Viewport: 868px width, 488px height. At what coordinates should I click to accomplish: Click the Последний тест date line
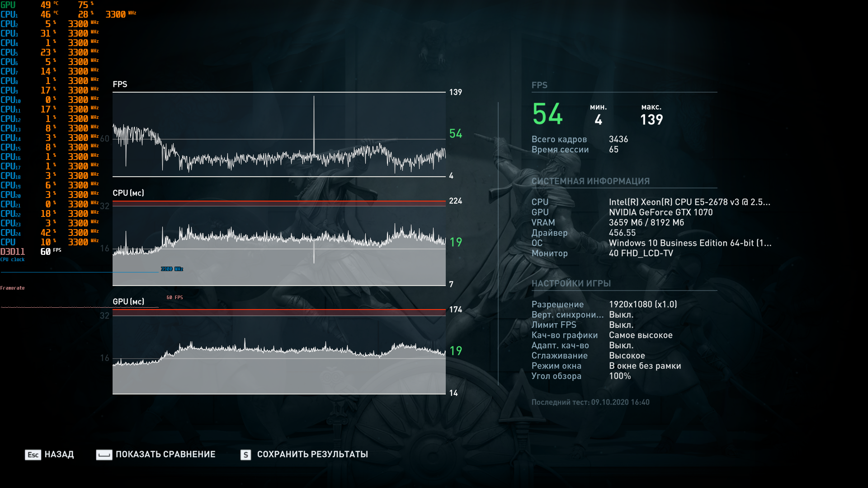coord(590,402)
